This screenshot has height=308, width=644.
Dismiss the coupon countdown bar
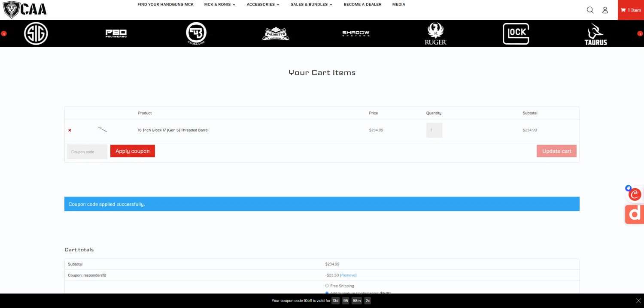tap(638, 301)
